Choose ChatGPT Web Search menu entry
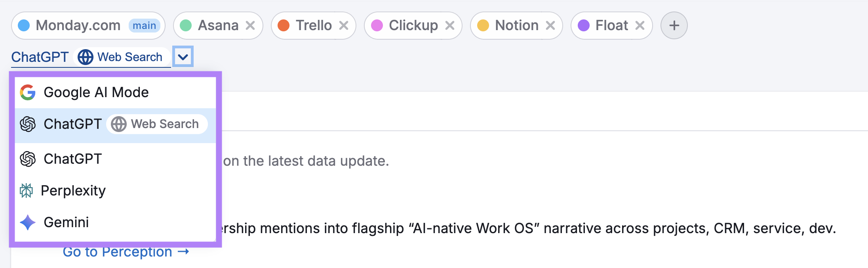 pos(115,124)
